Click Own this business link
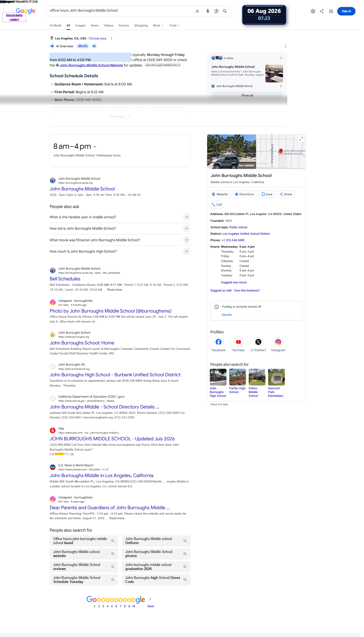This screenshot has width=364, height=637. tap(247, 291)
